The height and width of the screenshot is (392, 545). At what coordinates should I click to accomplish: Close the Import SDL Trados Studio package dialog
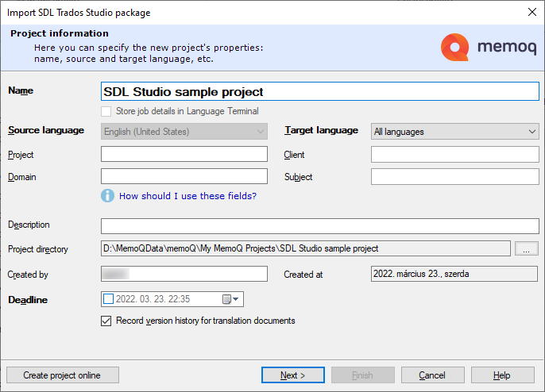(x=531, y=12)
